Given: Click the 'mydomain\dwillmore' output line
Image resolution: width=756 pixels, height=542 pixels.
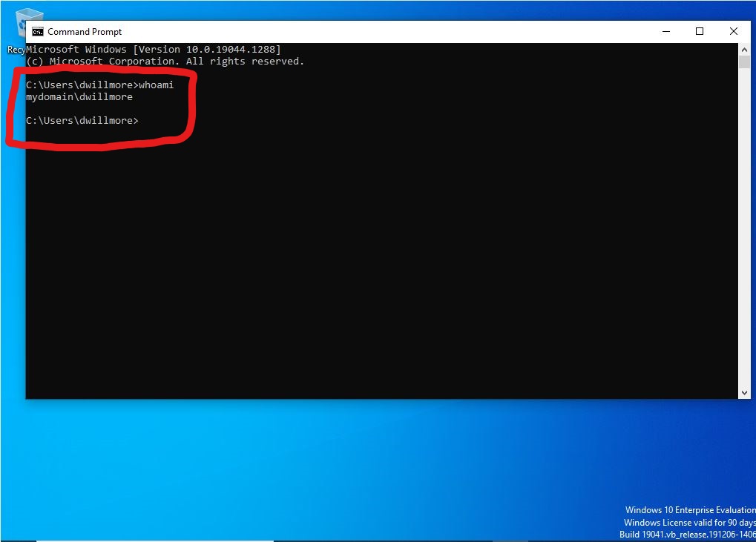Looking at the screenshot, I should 79,97.
